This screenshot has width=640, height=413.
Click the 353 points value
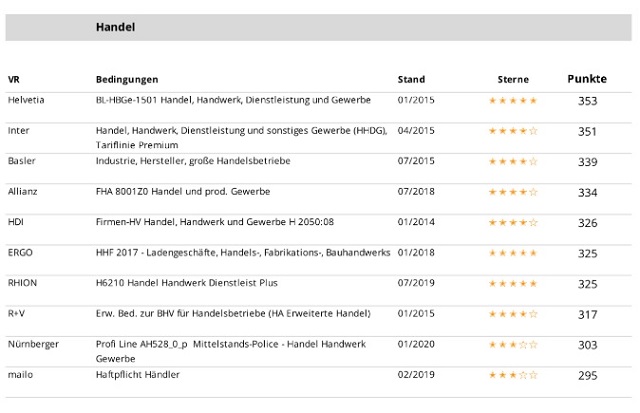587,101
